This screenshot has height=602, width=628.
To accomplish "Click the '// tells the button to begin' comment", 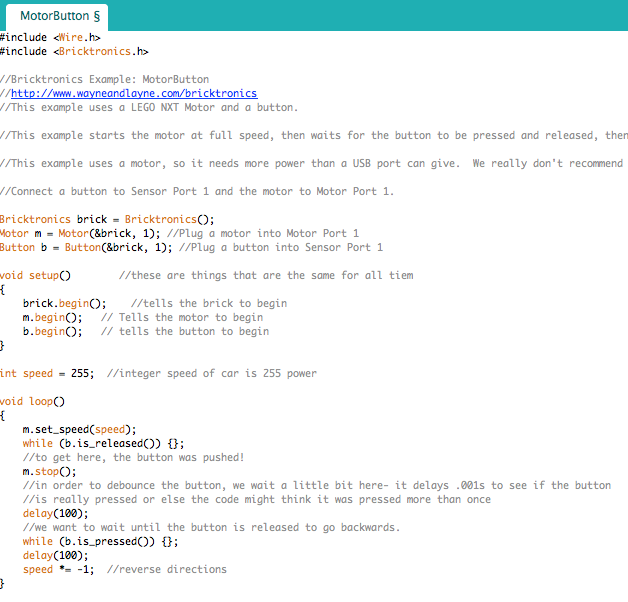I will coord(185,332).
